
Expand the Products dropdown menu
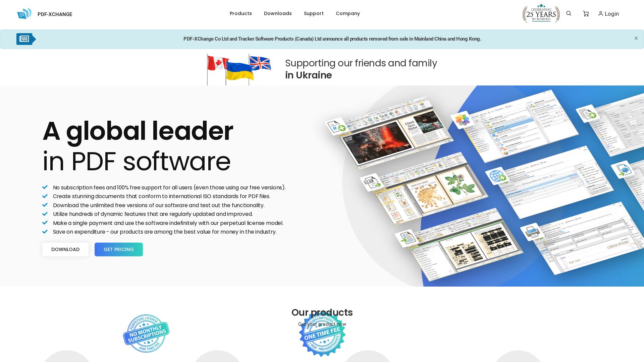click(240, 13)
